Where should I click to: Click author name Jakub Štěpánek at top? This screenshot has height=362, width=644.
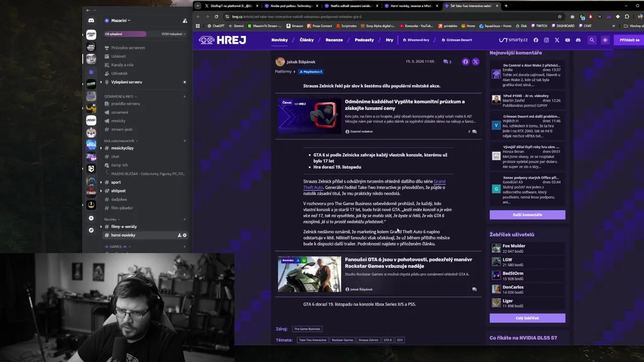pyautogui.click(x=301, y=62)
